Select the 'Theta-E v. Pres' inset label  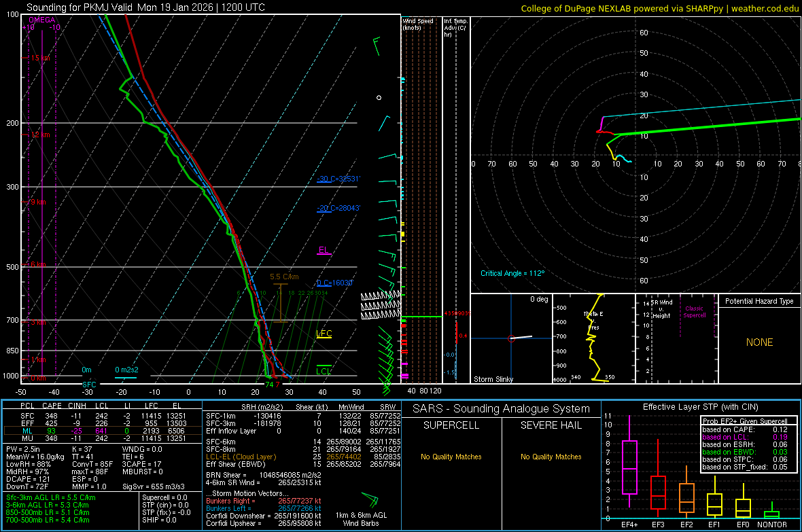click(x=593, y=321)
